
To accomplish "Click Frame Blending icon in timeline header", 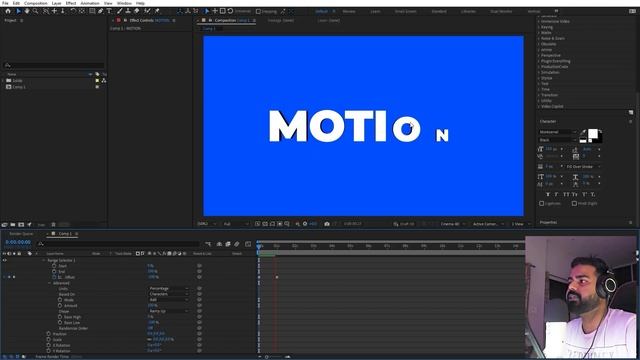I will 228,244.
